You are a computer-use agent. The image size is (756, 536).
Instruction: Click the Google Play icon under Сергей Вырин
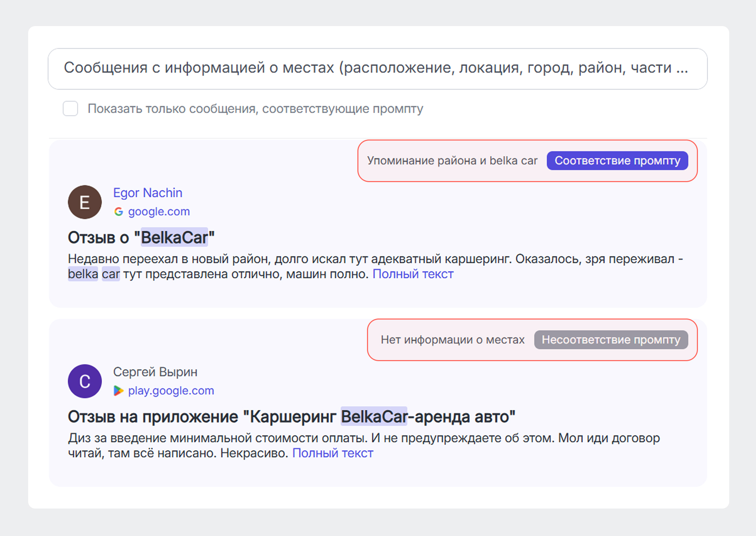[x=119, y=390]
